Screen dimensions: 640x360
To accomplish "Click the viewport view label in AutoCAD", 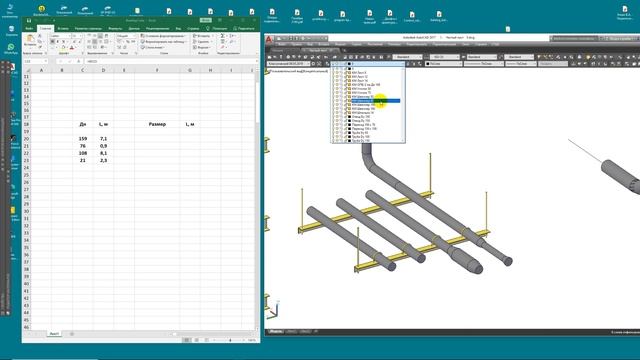I will tap(298, 71).
